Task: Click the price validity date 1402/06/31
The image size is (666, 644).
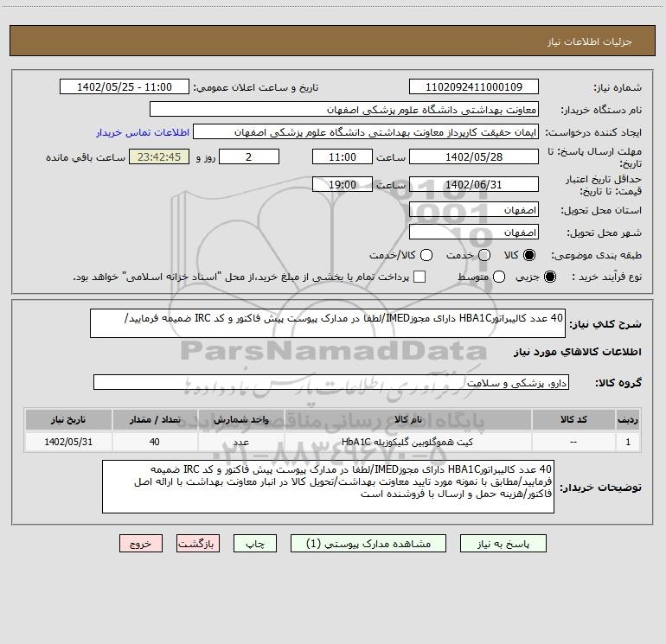Action: click(x=474, y=184)
